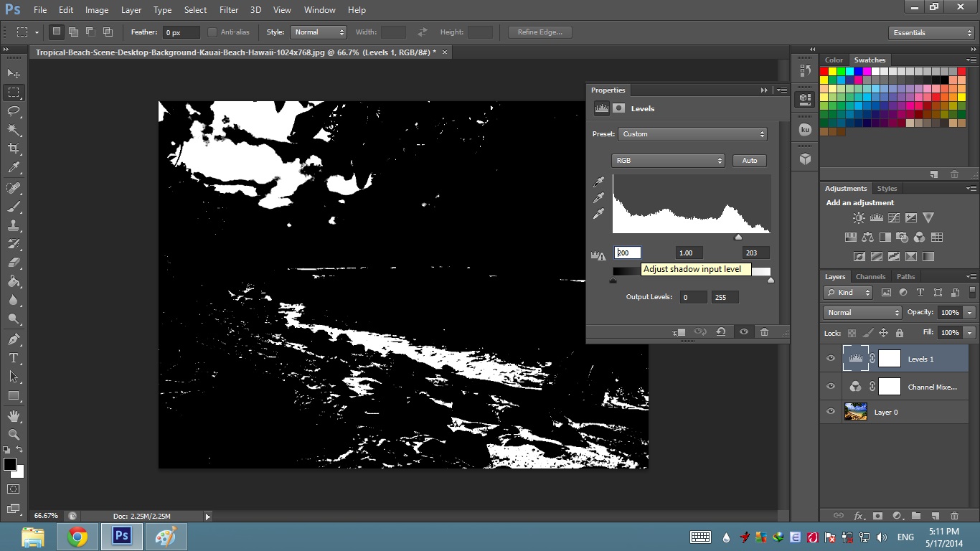This screenshot has height=551, width=980.
Task: Add a Curves adjustment
Action: click(893, 218)
